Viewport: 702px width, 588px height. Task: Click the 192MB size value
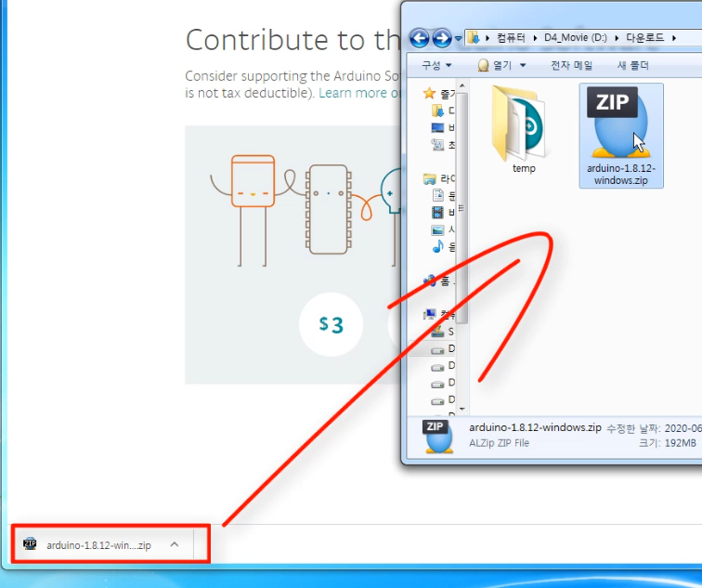point(680,443)
